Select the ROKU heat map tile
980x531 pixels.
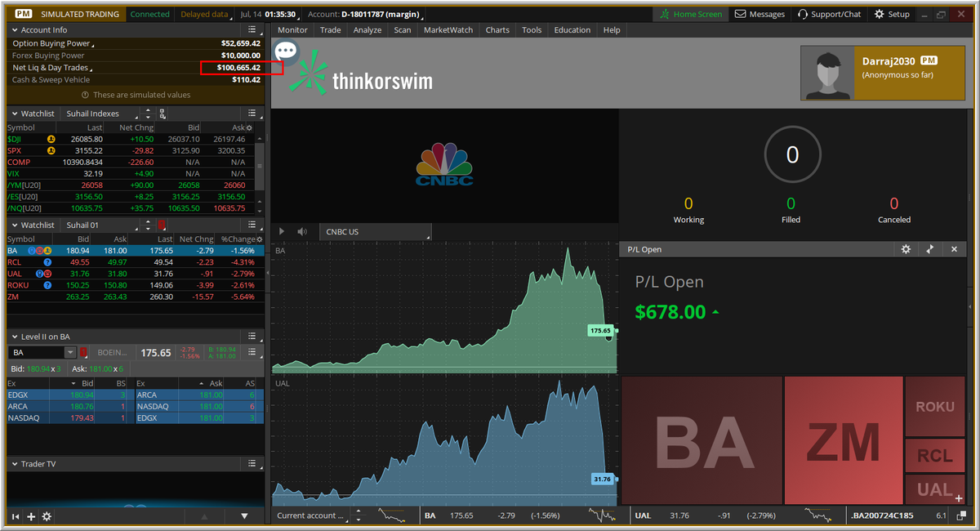point(935,406)
